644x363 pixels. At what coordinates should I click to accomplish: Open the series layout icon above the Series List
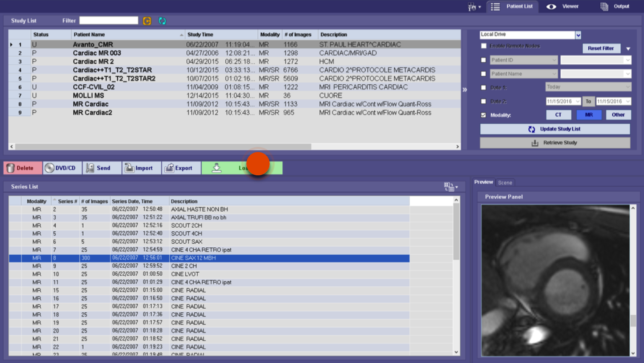click(x=449, y=186)
